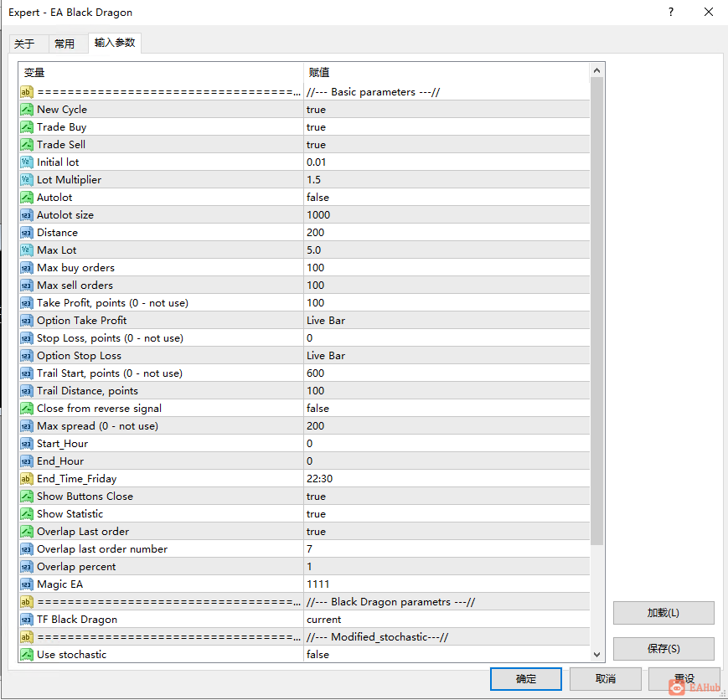This screenshot has height=700, width=728.
Task: Click the Magic EA row icon
Action: [27, 585]
